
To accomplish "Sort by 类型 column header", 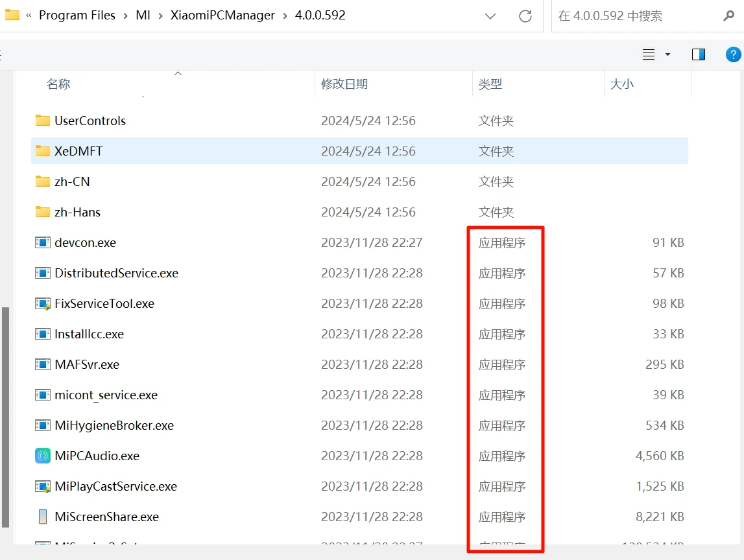I will (x=490, y=84).
